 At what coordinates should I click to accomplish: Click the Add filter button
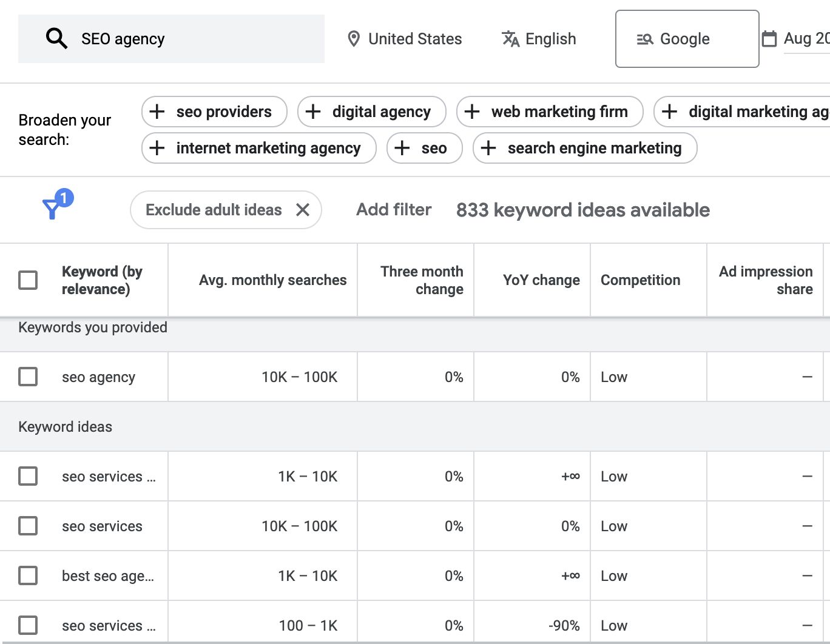tap(393, 209)
